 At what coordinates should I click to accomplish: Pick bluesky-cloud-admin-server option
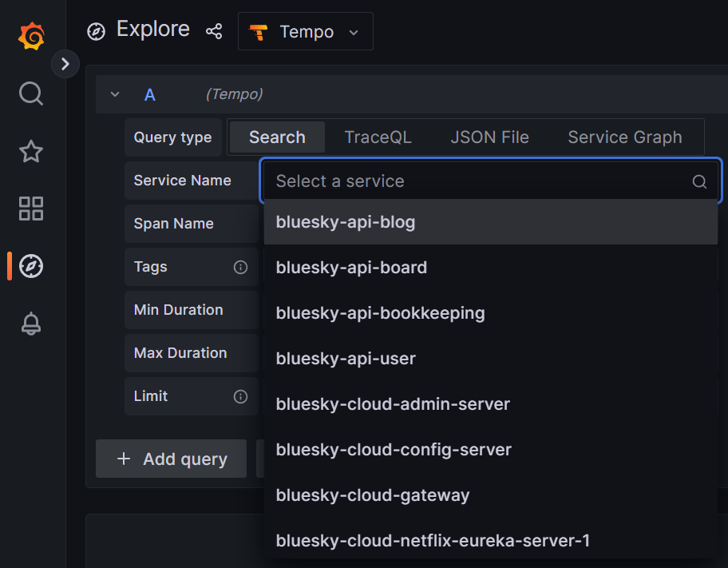click(x=491, y=404)
